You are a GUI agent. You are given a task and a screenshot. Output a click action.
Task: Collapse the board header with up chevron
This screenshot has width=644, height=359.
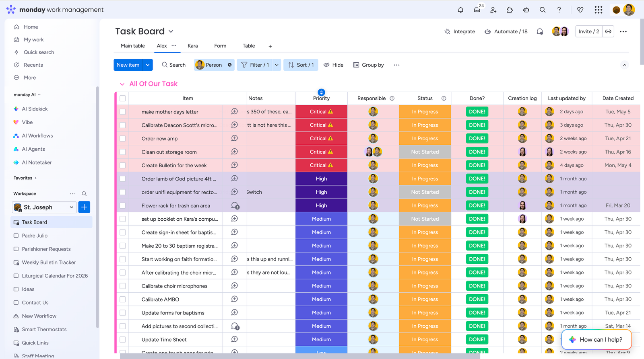click(x=624, y=65)
